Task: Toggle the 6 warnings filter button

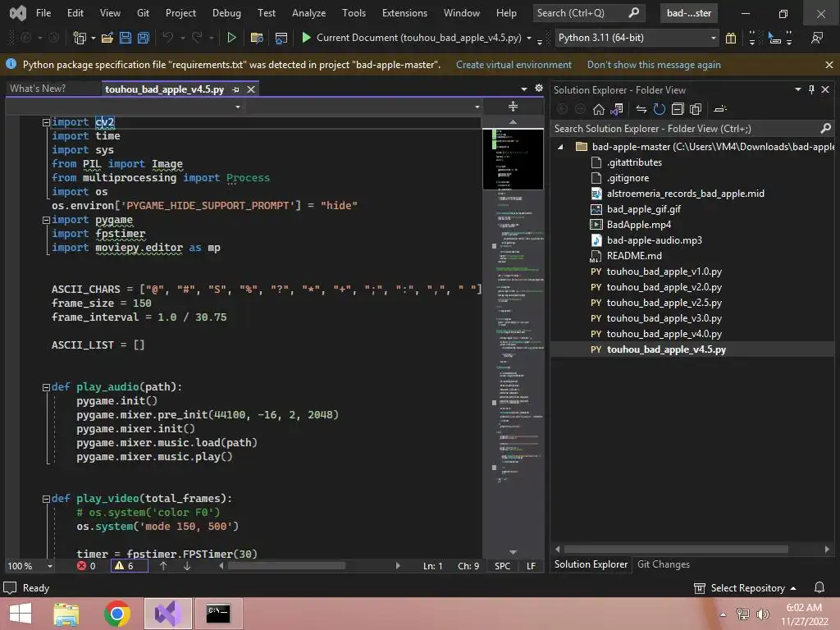Action: pos(129,566)
